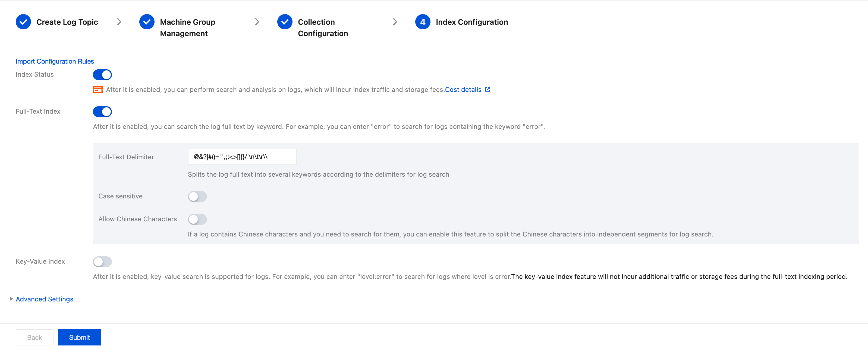The height and width of the screenshot is (349, 868).
Task: Open Import Configuration Rules link
Action: pos(55,61)
